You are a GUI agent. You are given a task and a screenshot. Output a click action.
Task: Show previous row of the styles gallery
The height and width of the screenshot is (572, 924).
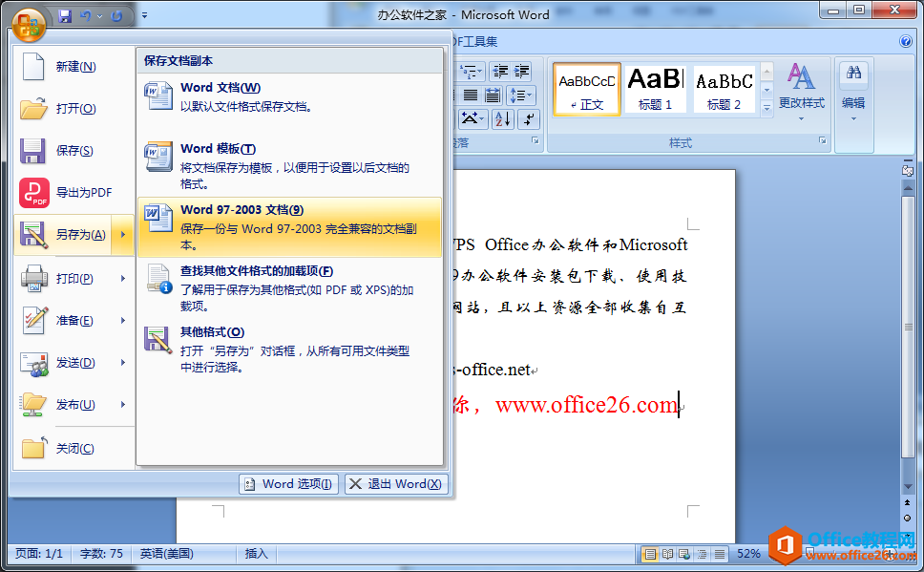pos(766,72)
